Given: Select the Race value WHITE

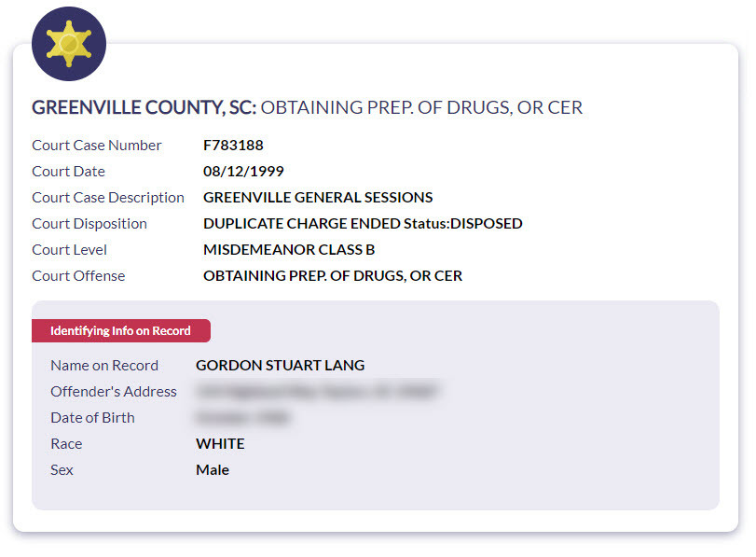Looking at the screenshot, I should click(x=220, y=444).
